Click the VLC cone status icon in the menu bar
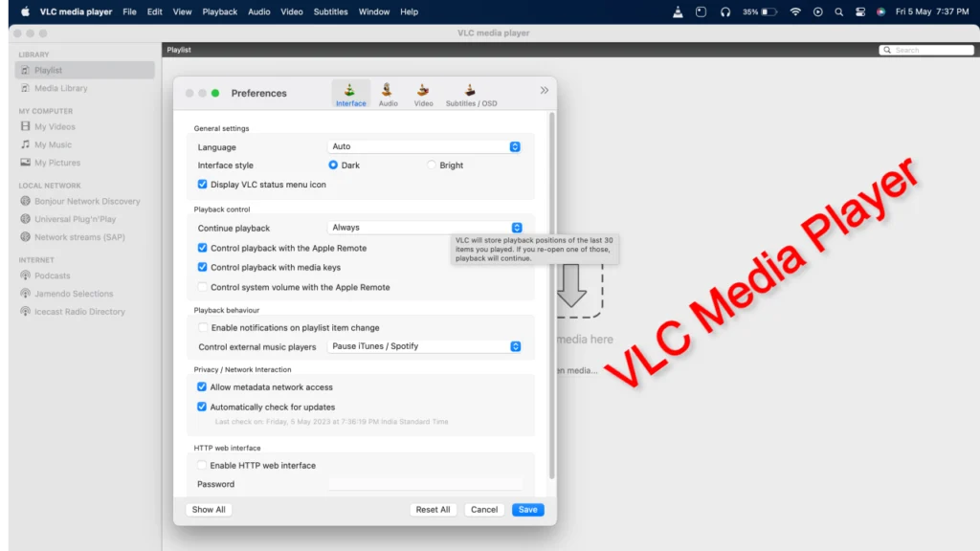 point(678,11)
